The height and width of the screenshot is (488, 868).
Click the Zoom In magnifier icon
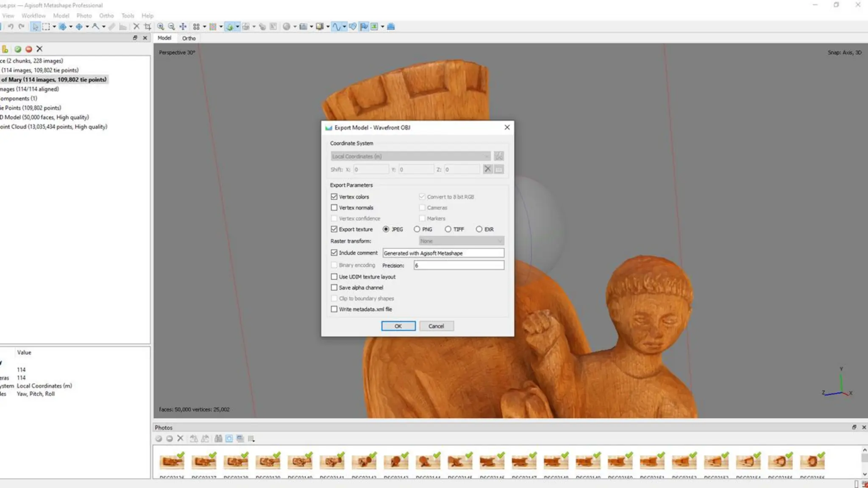(x=161, y=27)
